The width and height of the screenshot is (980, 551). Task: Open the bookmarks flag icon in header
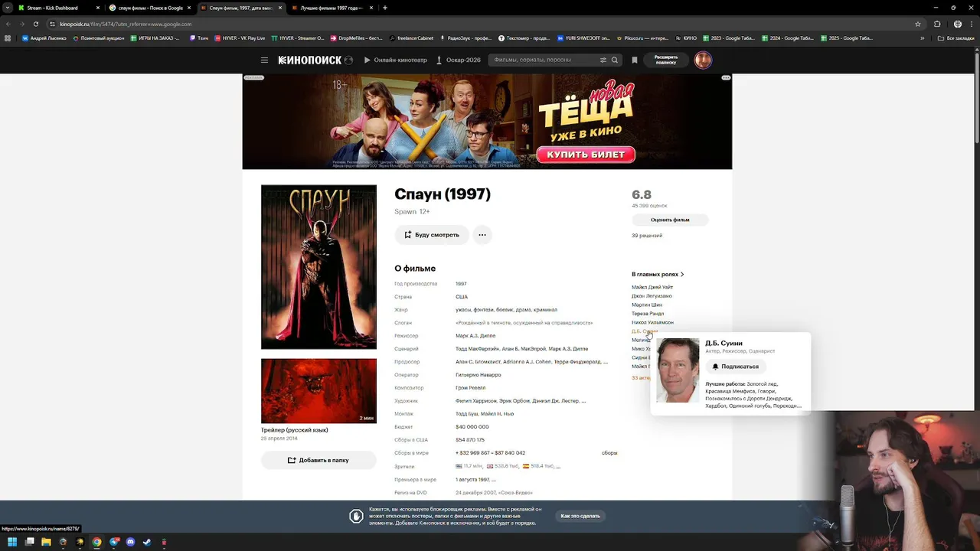coord(634,60)
